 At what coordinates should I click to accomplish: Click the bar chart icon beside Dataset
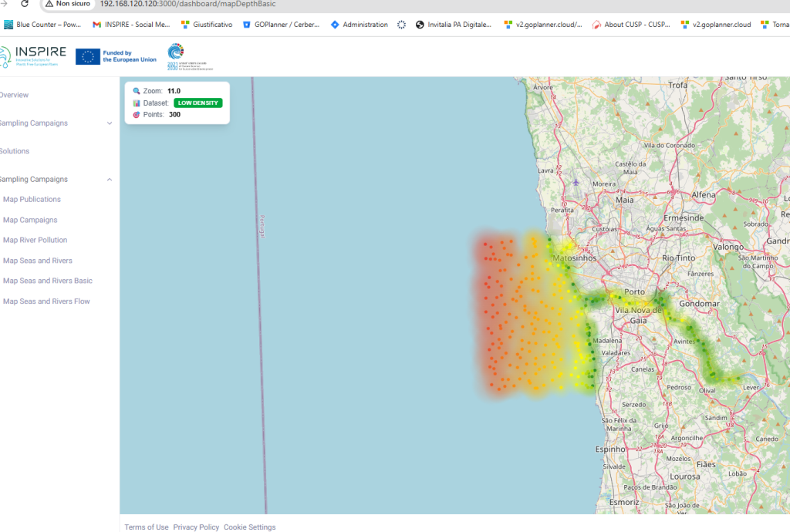(x=137, y=103)
